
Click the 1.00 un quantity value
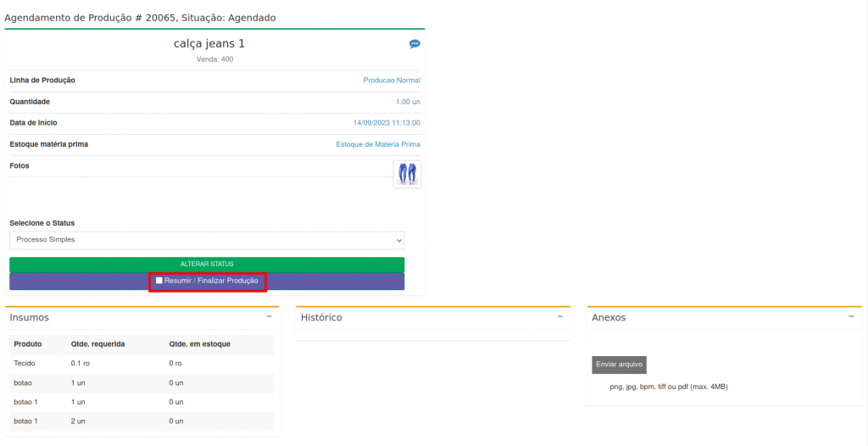click(x=408, y=102)
